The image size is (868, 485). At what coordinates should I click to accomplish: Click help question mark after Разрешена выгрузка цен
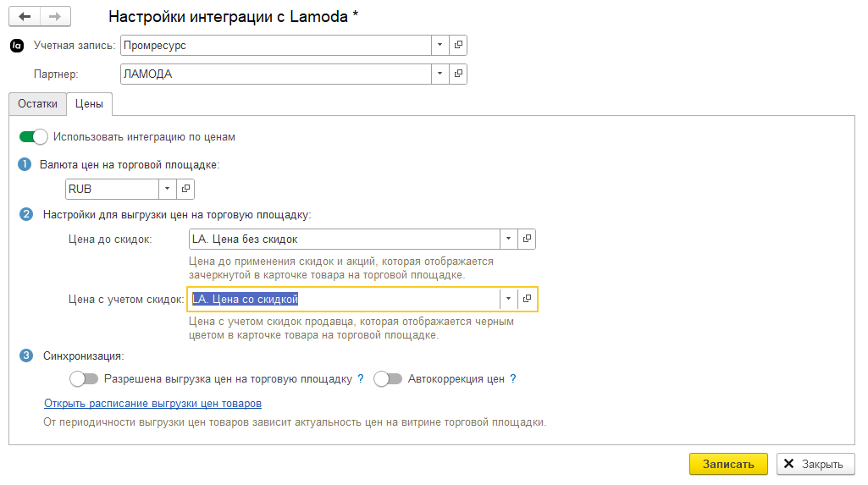click(x=361, y=379)
